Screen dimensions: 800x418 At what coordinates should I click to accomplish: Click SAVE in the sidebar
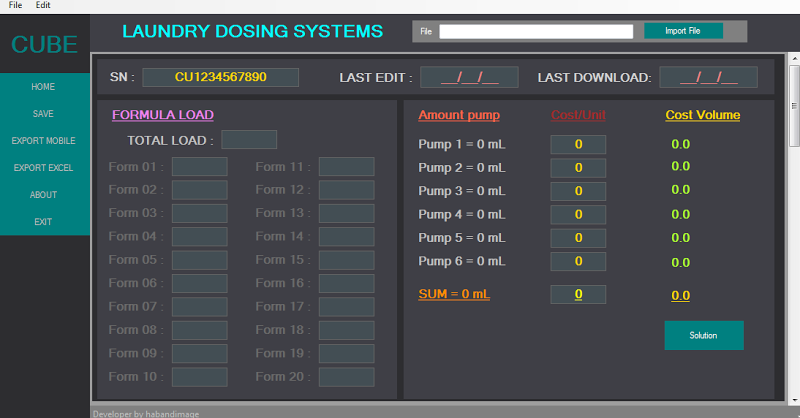tap(43, 114)
